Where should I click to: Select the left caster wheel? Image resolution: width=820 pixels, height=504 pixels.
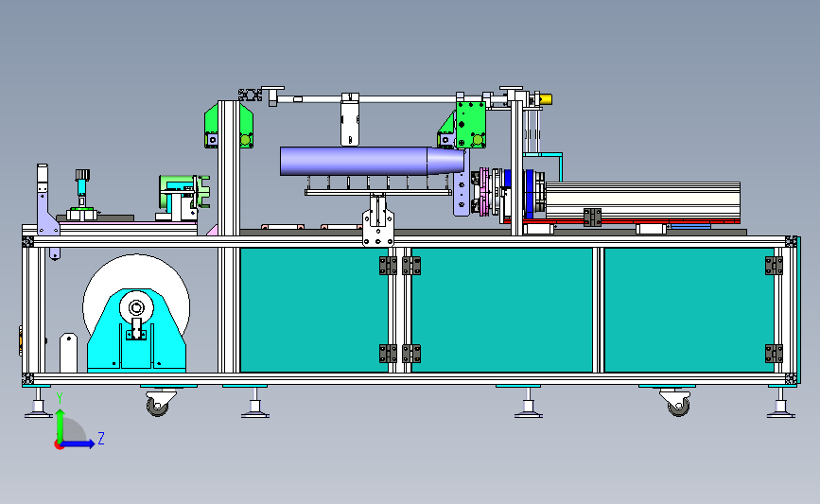[x=158, y=406]
